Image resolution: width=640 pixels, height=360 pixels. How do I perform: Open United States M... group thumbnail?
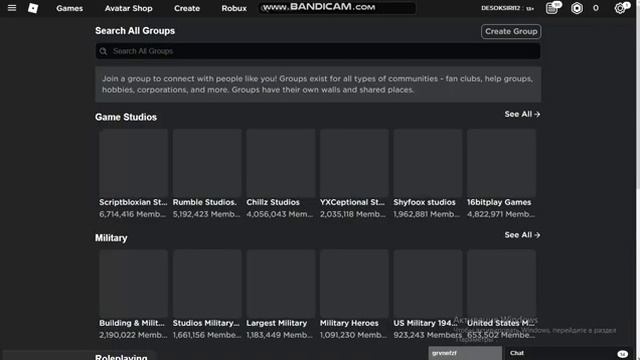(x=501, y=284)
